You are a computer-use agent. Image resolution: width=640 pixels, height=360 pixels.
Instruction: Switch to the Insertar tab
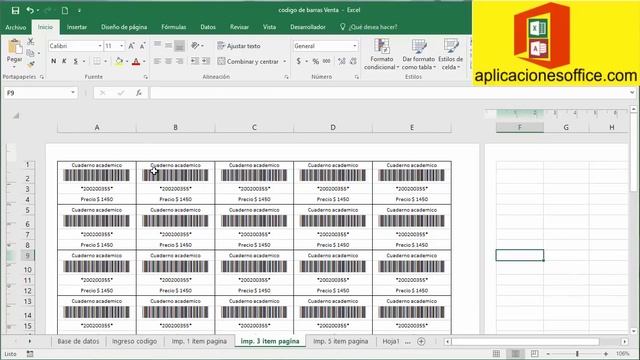tap(77, 27)
